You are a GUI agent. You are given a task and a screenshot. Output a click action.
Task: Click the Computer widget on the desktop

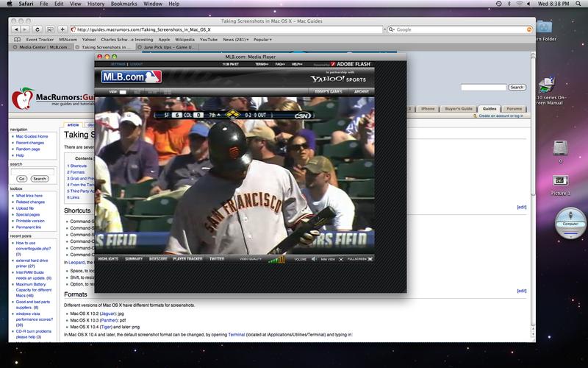click(x=570, y=223)
